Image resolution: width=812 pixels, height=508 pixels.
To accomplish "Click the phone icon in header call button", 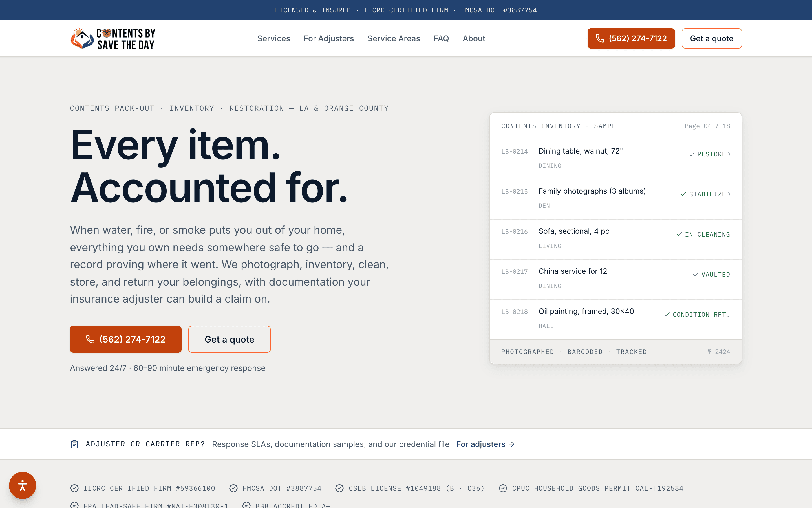I will click(x=600, y=39).
